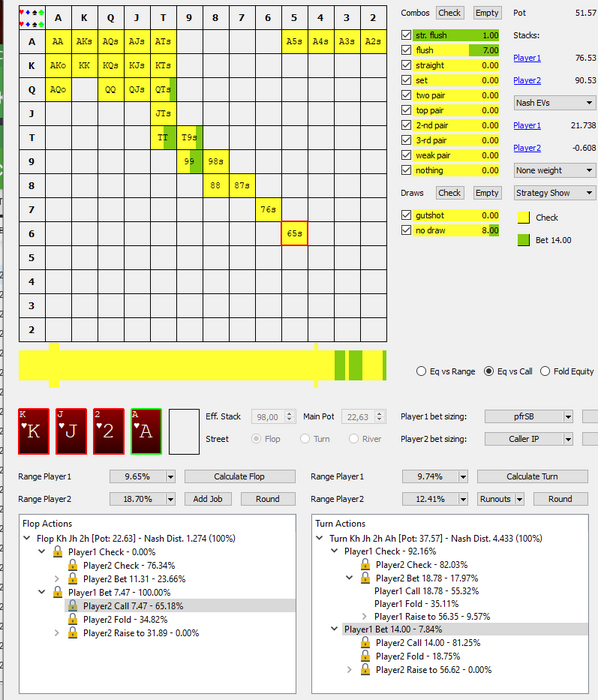598x700 pixels.
Task: Click lock icon beside Player2 Bet 11.31
Action: click(73, 579)
